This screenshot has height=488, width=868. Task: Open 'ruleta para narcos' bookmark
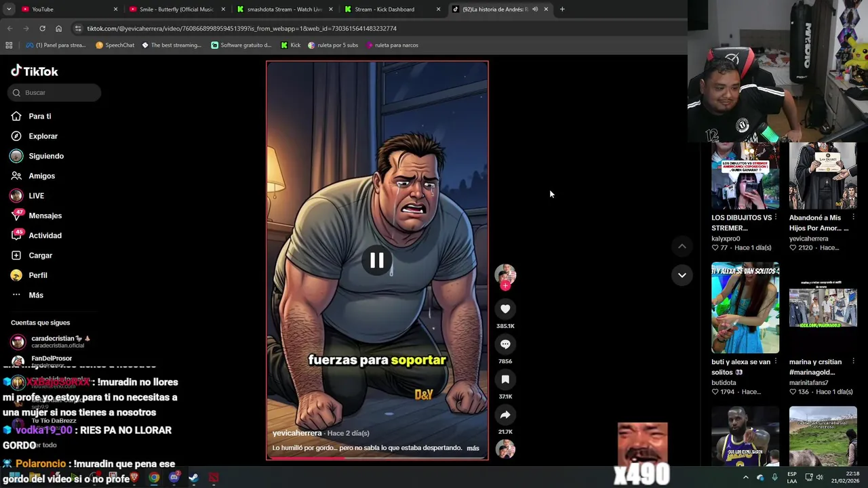(392, 45)
